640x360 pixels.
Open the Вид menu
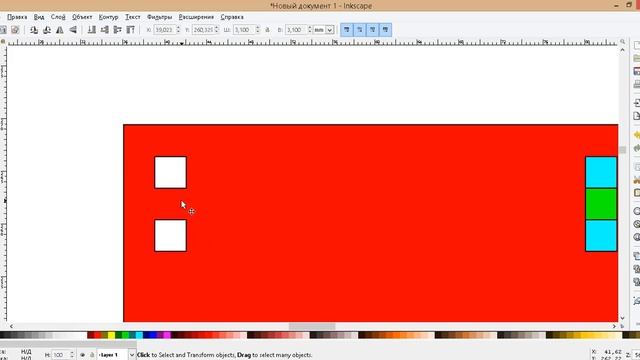[39, 17]
